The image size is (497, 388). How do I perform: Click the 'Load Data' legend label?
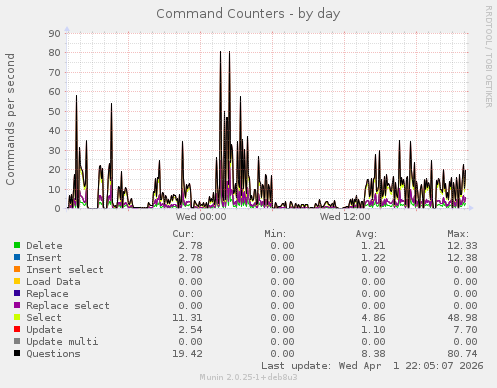click(53, 282)
